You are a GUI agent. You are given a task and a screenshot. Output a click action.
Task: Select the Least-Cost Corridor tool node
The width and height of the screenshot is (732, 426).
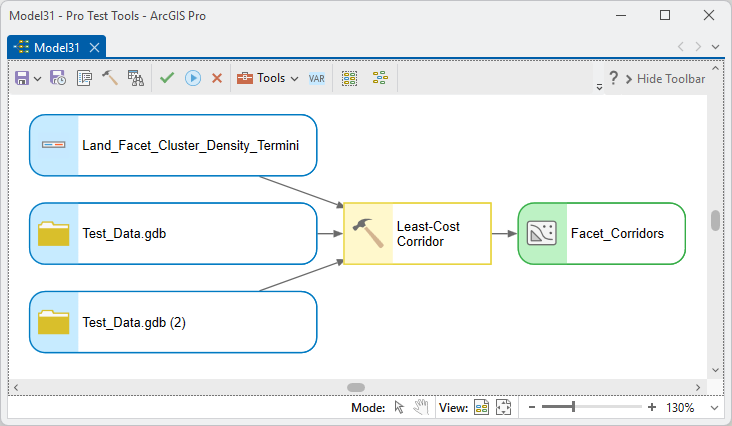pyautogui.click(x=417, y=233)
